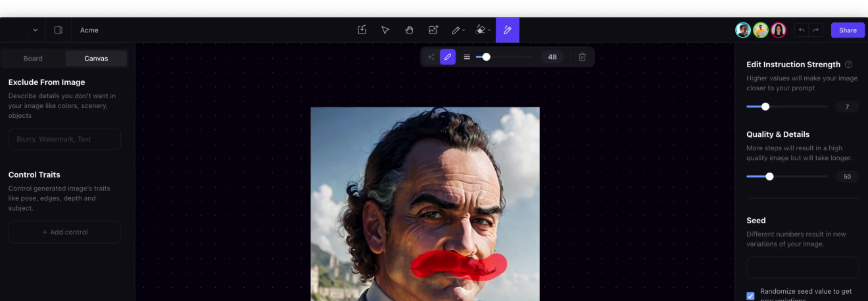Activate the hand pan tool
The width and height of the screenshot is (868, 301).
(x=409, y=30)
